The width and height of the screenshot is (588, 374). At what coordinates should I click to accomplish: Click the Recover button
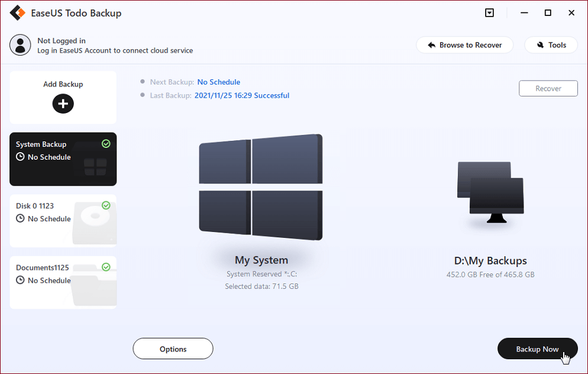548,88
